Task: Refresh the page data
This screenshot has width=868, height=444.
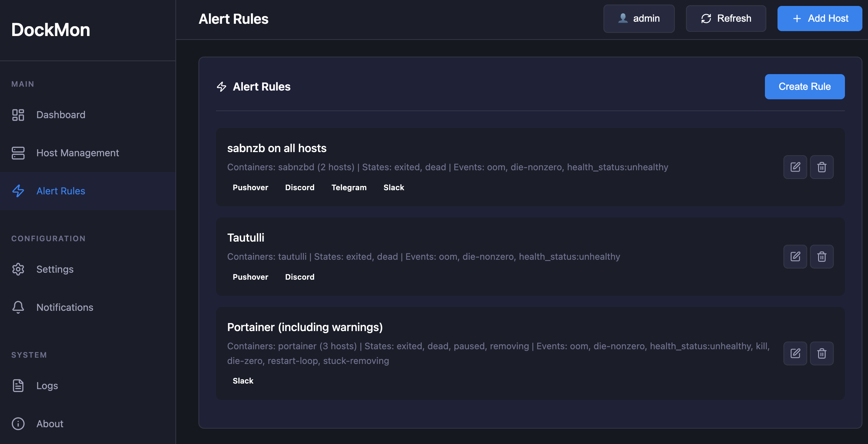Action: click(x=726, y=19)
